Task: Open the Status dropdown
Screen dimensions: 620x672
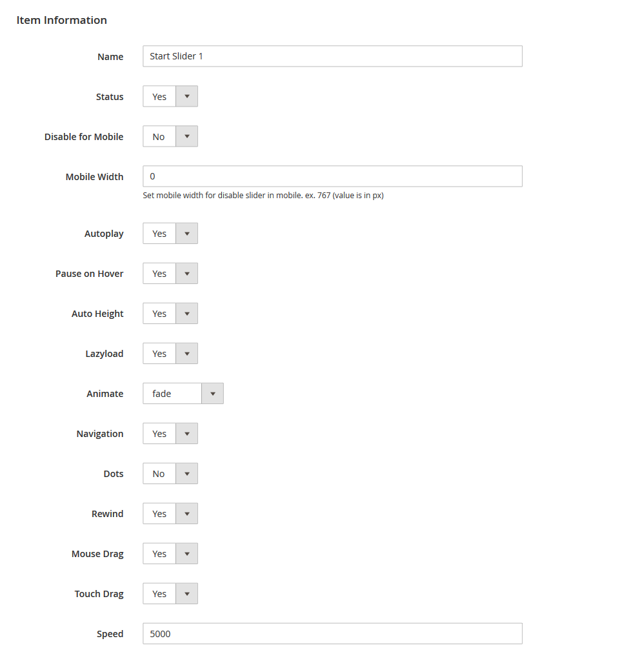Action: [170, 96]
